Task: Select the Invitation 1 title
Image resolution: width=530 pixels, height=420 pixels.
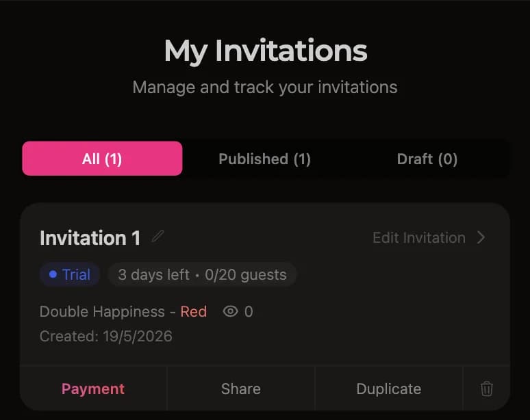Action: 90,238
